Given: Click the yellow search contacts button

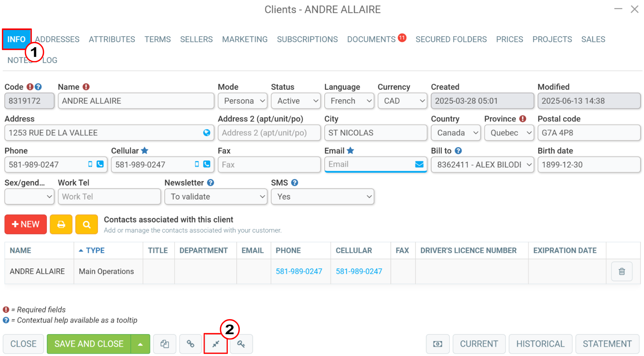Looking at the screenshot, I should (87, 225).
